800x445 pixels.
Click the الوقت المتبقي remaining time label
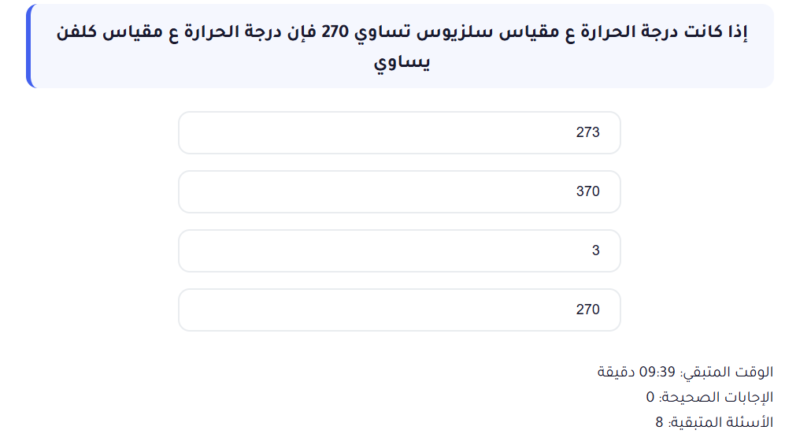click(x=728, y=372)
